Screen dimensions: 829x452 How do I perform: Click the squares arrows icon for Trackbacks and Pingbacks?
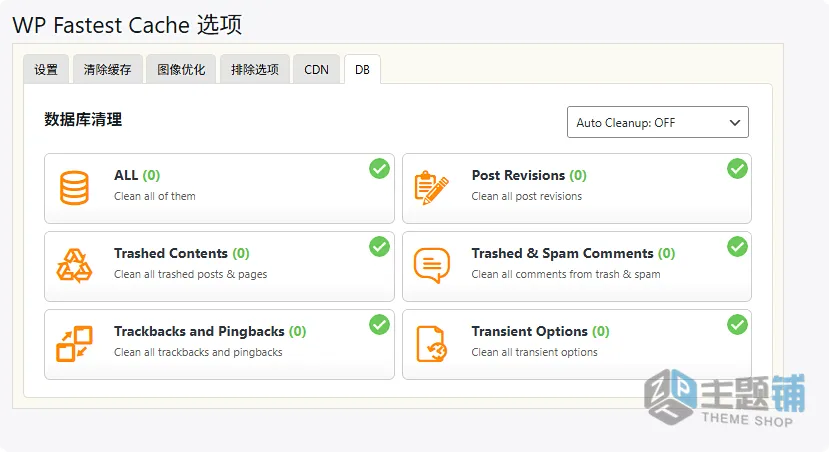point(74,344)
